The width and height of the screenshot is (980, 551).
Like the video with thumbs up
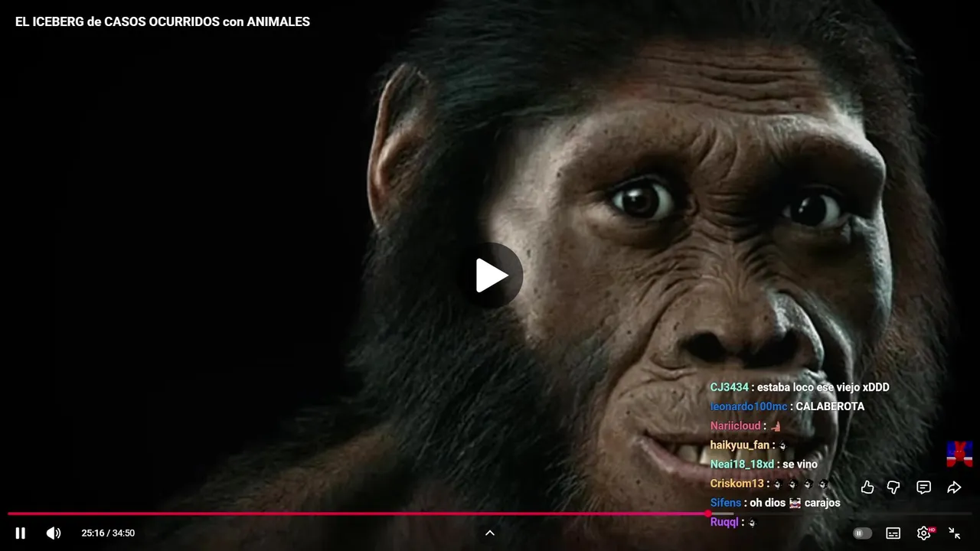pos(867,487)
